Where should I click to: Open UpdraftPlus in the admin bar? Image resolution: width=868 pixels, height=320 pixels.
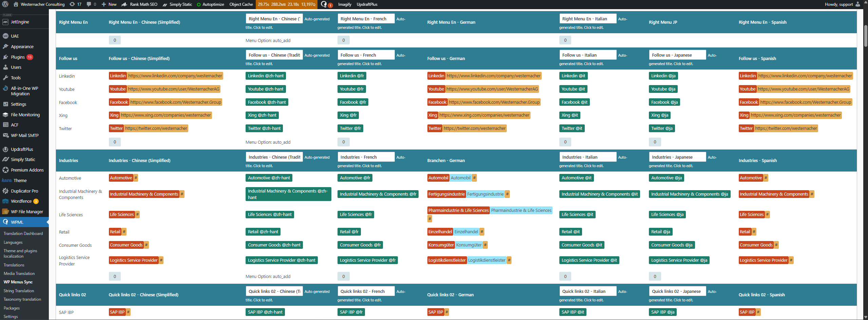(367, 4)
